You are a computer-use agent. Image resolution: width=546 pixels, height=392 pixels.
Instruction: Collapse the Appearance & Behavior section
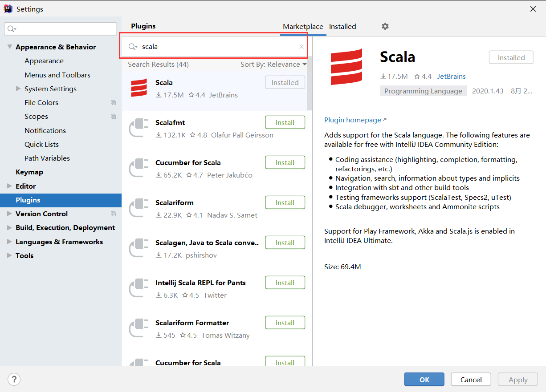click(x=10, y=47)
